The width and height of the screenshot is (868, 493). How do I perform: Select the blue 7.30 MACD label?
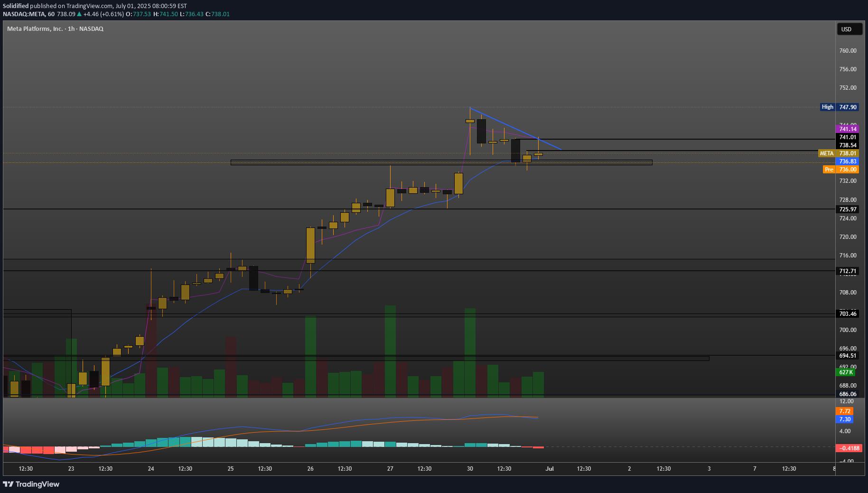pyautogui.click(x=844, y=419)
